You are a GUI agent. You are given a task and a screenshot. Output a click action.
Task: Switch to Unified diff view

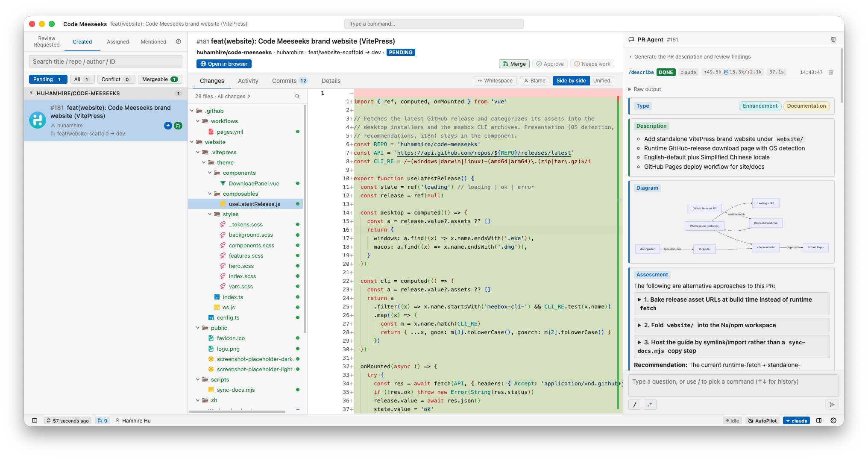pyautogui.click(x=601, y=80)
